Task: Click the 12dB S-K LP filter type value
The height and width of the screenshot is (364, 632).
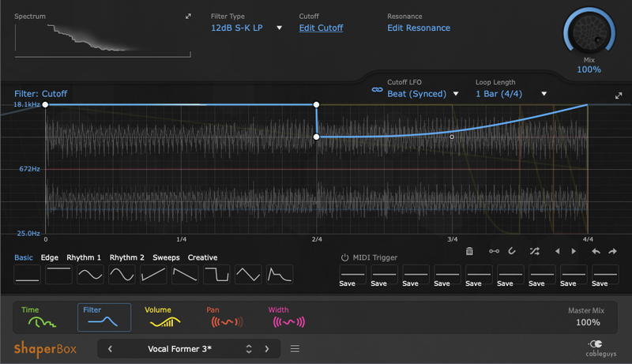Action: [237, 28]
